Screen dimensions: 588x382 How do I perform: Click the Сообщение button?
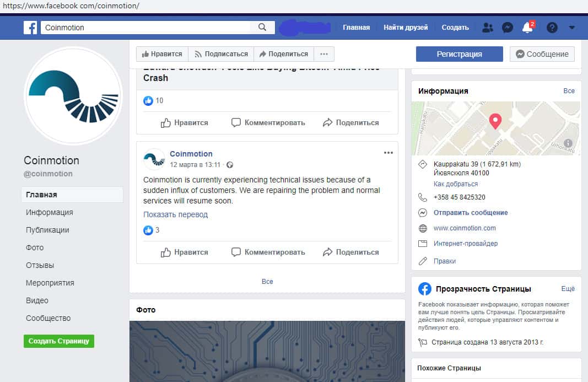coord(542,54)
